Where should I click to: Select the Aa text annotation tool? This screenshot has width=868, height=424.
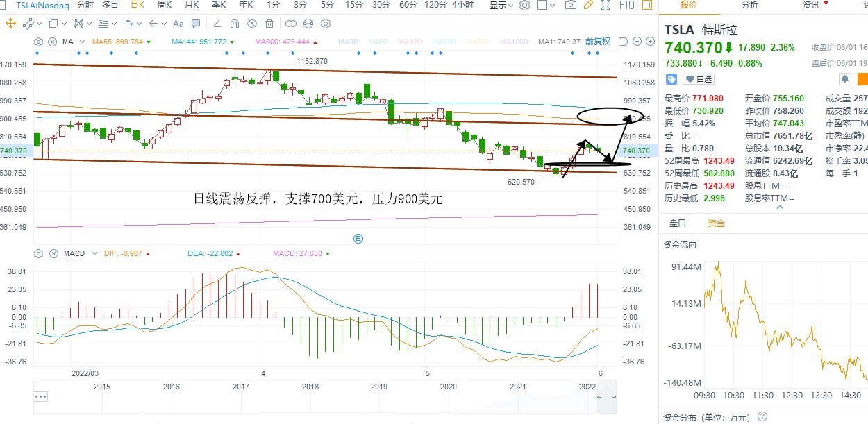click(x=178, y=24)
